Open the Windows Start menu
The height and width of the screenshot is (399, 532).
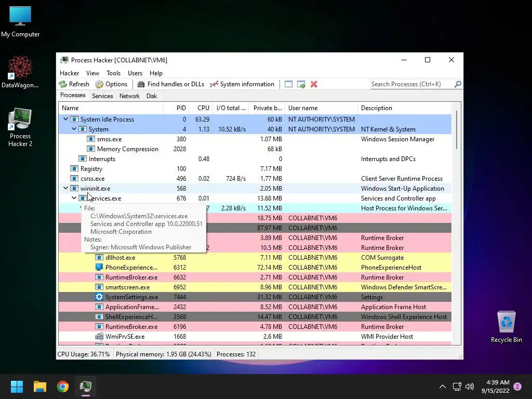click(17, 387)
